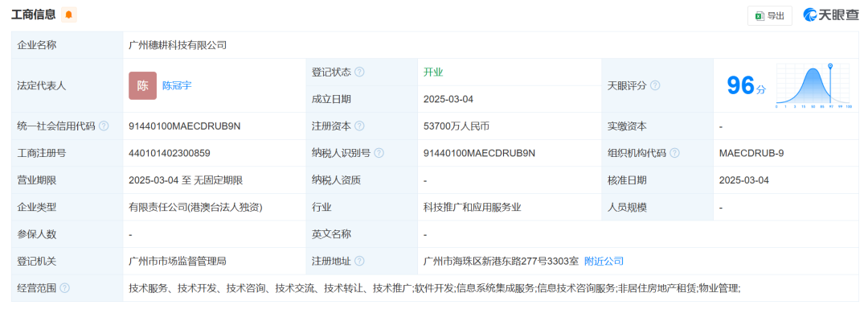Click the score distribution curve chart
868x326 pixels.
coord(812,87)
